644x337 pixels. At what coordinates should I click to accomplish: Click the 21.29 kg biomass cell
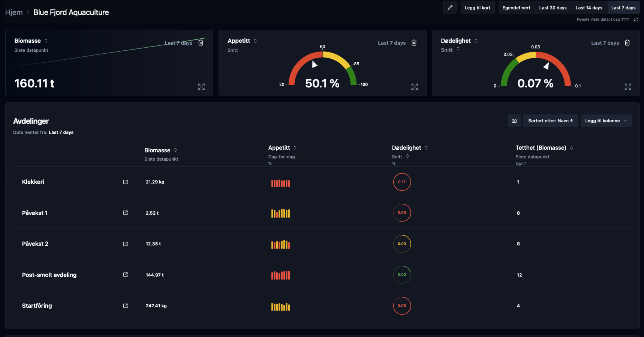(x=155, y=182)
